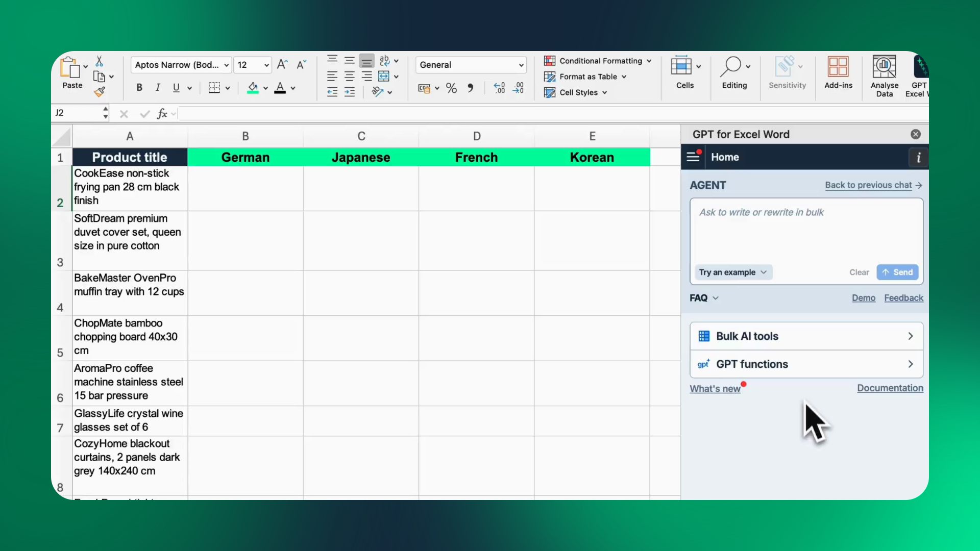Toggle Italic formatting
980x551 pixels.
tap(158, 88)
